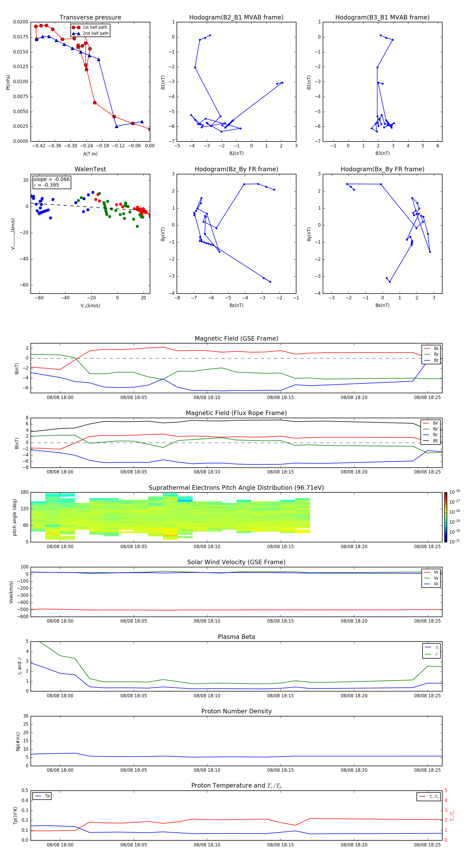Select "08/08 18:15" tick in Solar Wind plot
This screenshot has height=868, width=473.
280,621
